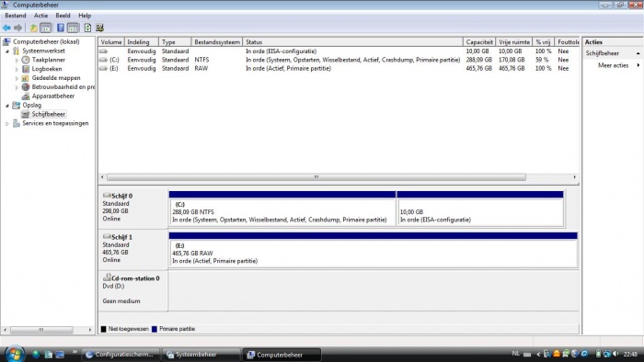Open the Help menu
The height and width of the screenshot is (362, 644).
click(x=85, y=16)
